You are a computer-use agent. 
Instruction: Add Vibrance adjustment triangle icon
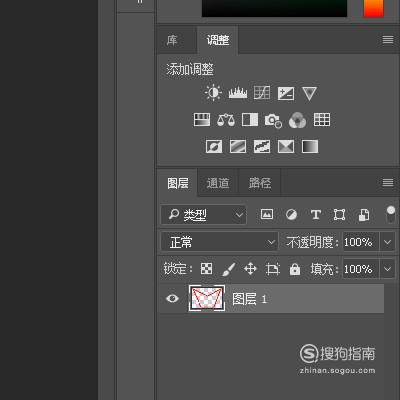pyautogui.click(x=309, y=93)
